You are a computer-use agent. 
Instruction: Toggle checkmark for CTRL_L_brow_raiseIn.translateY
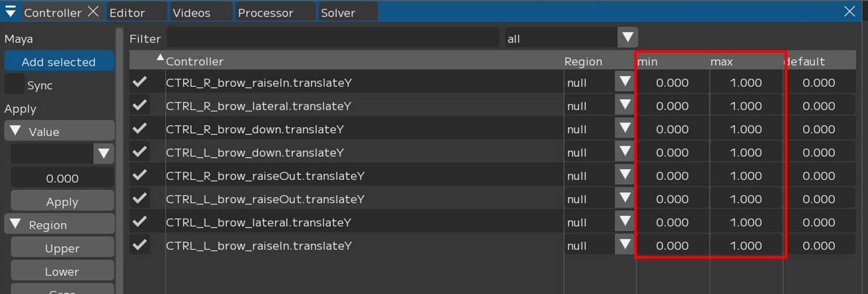tap(140, 245)
